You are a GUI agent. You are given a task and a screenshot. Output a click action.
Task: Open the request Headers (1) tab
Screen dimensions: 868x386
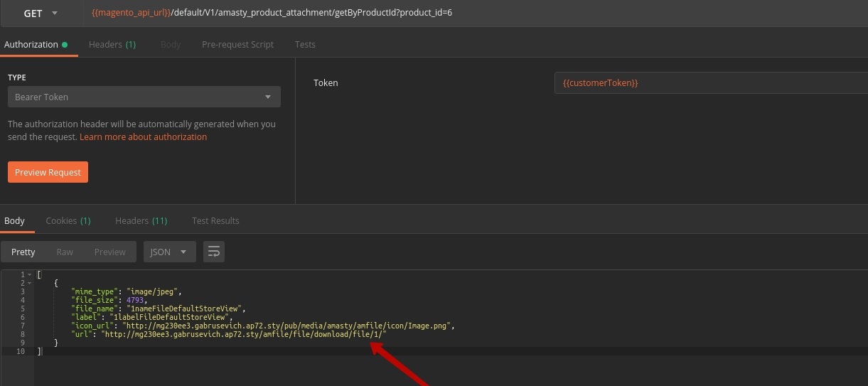[x=112, y=44]
